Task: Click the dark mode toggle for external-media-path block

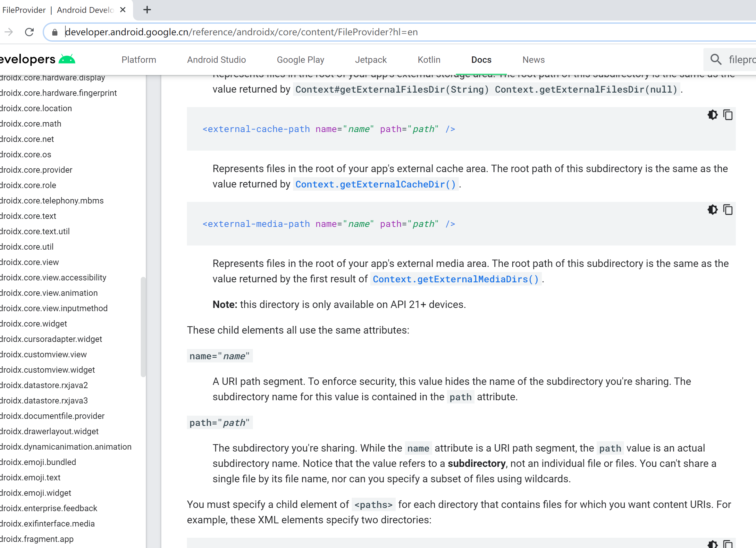Action: tap(712, 210)
